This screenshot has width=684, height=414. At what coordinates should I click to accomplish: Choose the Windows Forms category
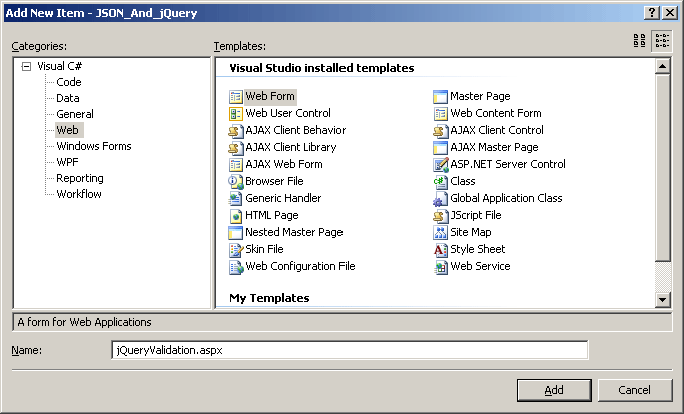coord(94,146)
